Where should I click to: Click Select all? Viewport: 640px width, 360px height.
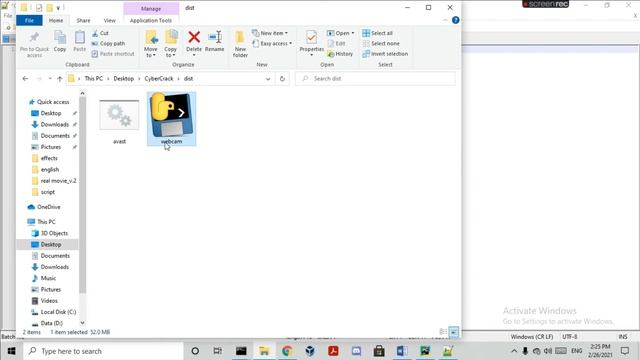coord(378,33)
